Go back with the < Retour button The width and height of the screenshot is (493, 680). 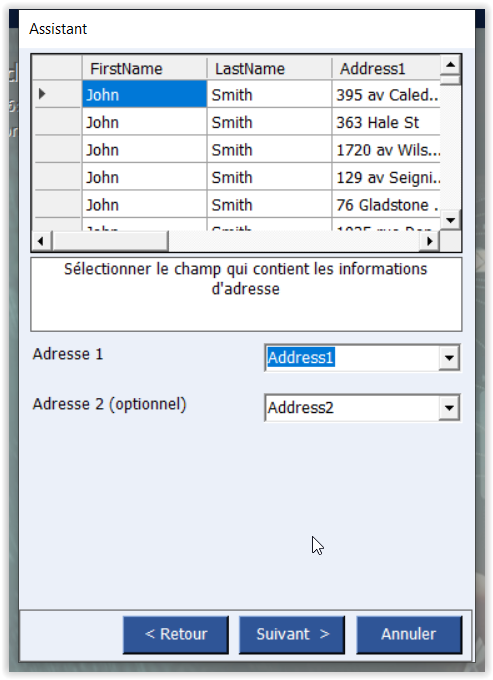176,634
